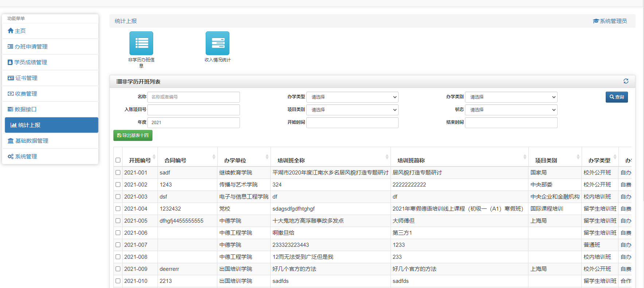This screenshot has height=288, width=644.
Task: Click the 系统管理 gears icon
Action: pos(11,157)
